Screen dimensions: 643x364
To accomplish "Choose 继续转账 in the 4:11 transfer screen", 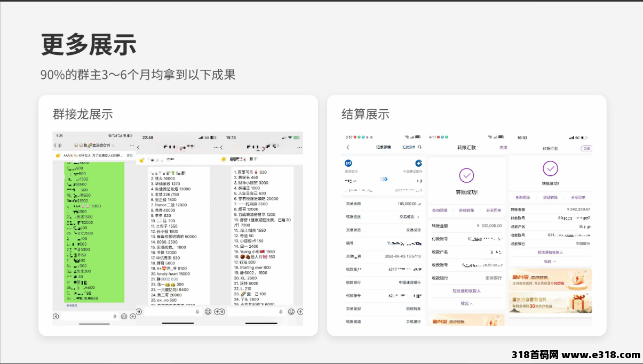I will [466, 210].
